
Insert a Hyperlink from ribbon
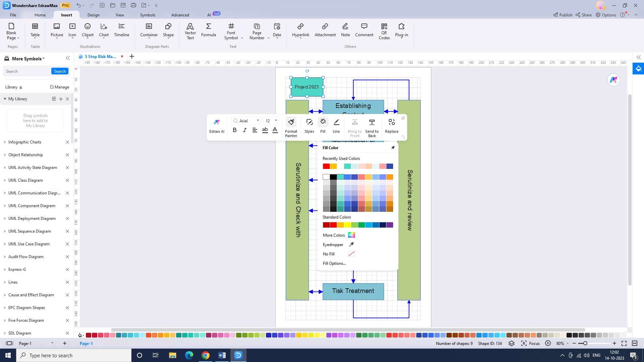(301, 30)
